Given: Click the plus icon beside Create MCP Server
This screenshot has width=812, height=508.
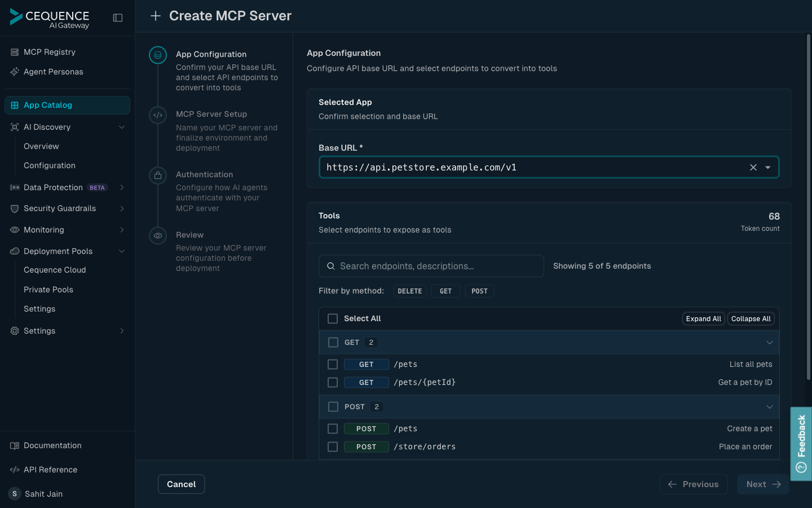Looking at the screenshot, I should (x=156, y=16).
